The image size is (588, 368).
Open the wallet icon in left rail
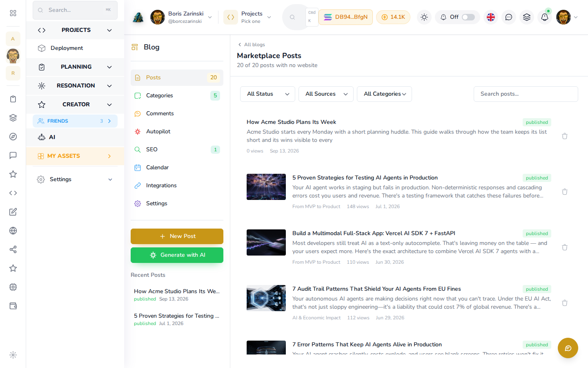(x=13, y=306)
